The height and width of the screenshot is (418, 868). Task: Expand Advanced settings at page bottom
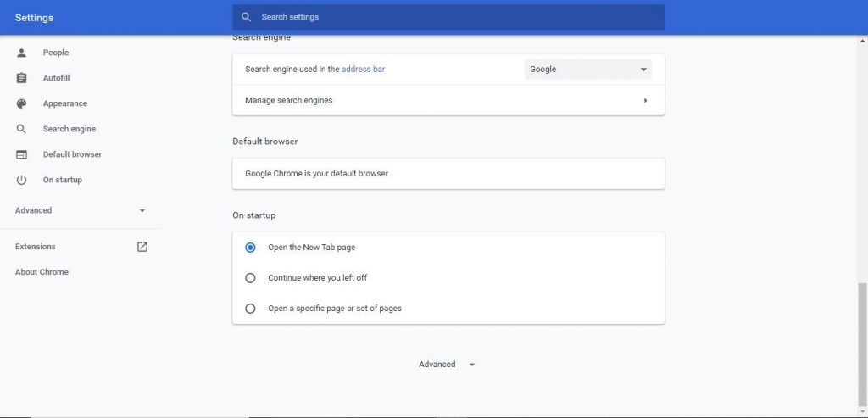(448, 365)
